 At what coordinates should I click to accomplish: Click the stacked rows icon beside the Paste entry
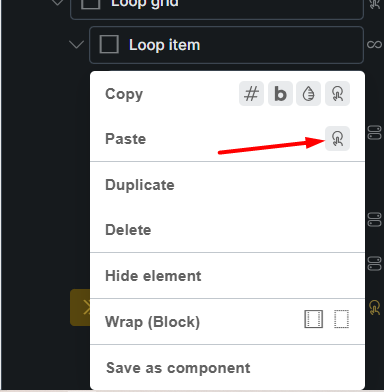tap(374, 133)
